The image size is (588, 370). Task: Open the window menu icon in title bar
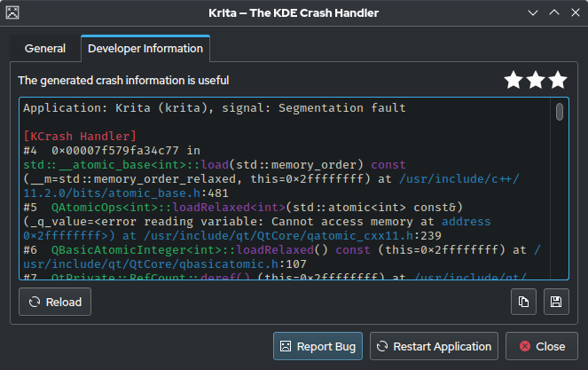(x=13, y=13)
